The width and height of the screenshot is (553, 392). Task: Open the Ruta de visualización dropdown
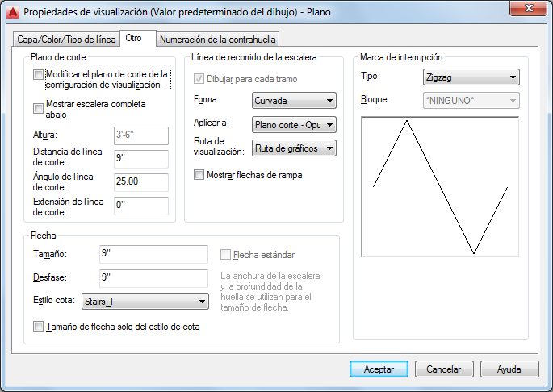pyautogui.click(x=294, y=148)
